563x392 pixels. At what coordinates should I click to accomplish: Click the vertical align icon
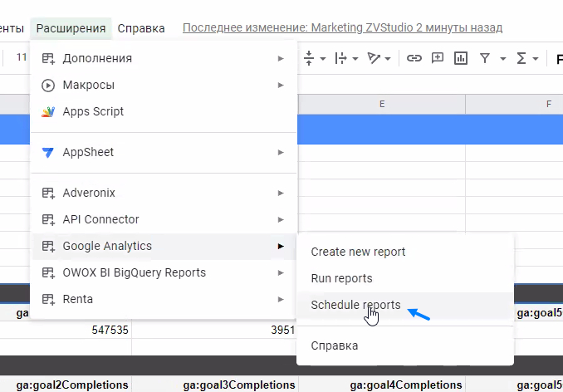tap(310, 58)
